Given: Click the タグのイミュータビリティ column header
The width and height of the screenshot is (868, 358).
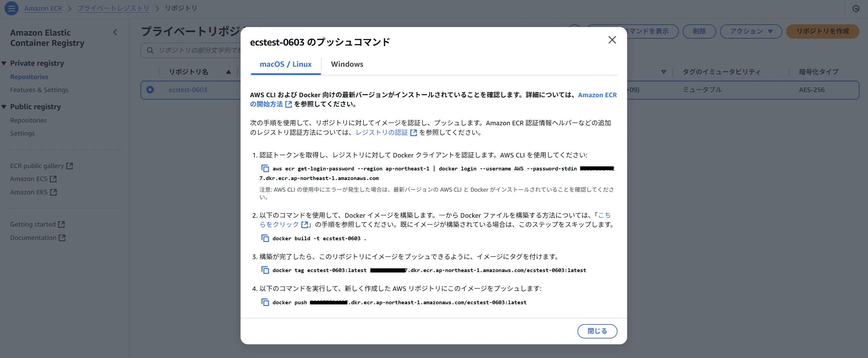Looking at the screenshot, I should point(721,72).
